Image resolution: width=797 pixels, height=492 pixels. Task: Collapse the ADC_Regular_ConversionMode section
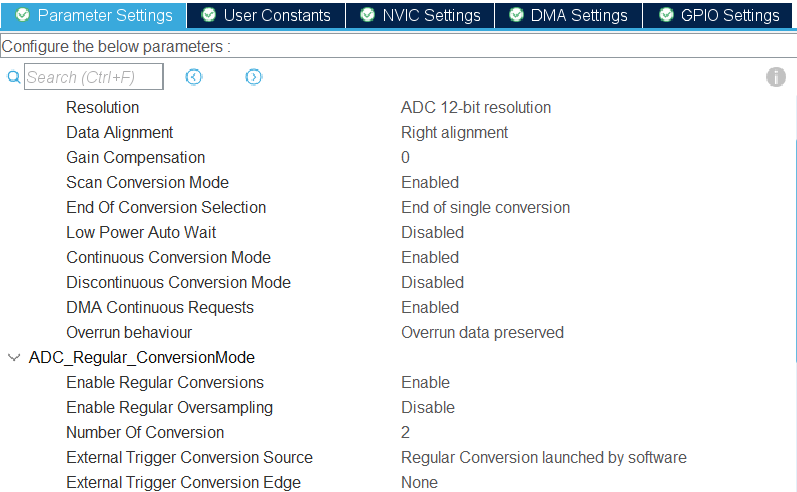pos(14,357)
